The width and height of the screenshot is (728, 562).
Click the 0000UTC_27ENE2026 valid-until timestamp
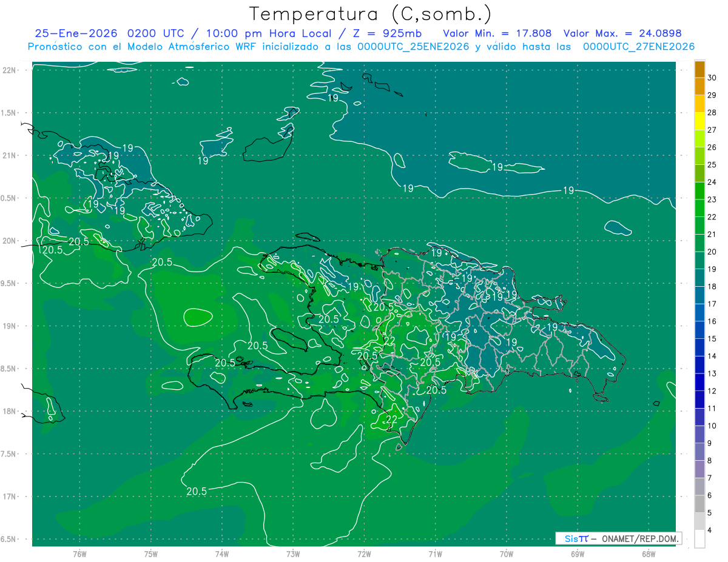(638, 47)
